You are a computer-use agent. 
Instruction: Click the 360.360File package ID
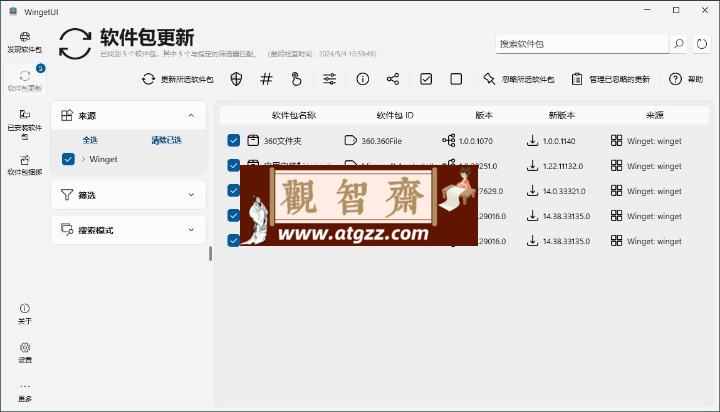click(382, 141)
